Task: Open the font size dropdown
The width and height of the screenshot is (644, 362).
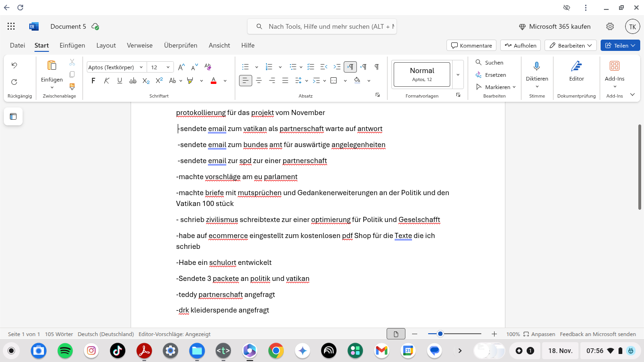Action: click(168, 67)
